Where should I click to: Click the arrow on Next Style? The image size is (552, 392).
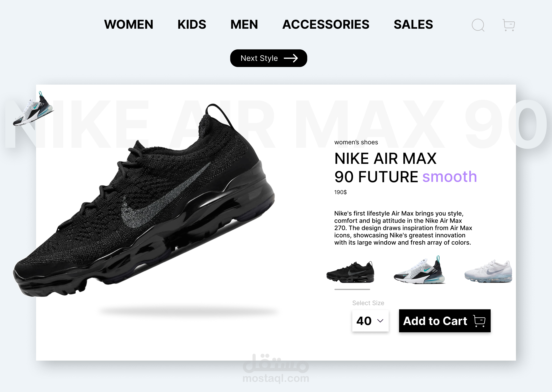291,58
